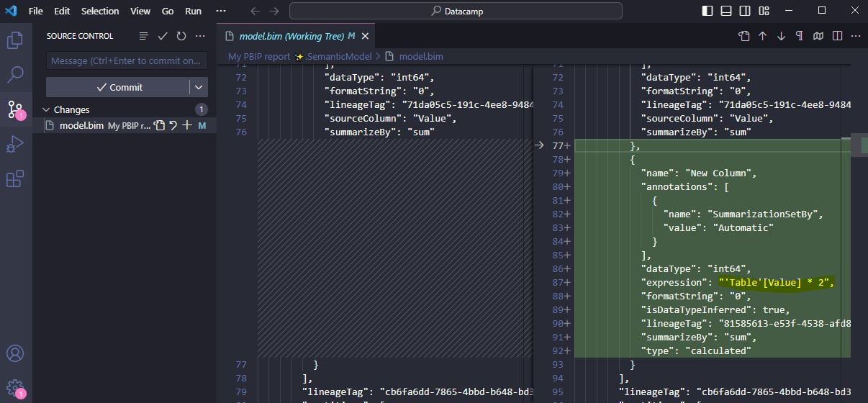Click the highlighted 'Table'[Value] * 2 expression
868x403 pixels.
[x=776, y=282]
